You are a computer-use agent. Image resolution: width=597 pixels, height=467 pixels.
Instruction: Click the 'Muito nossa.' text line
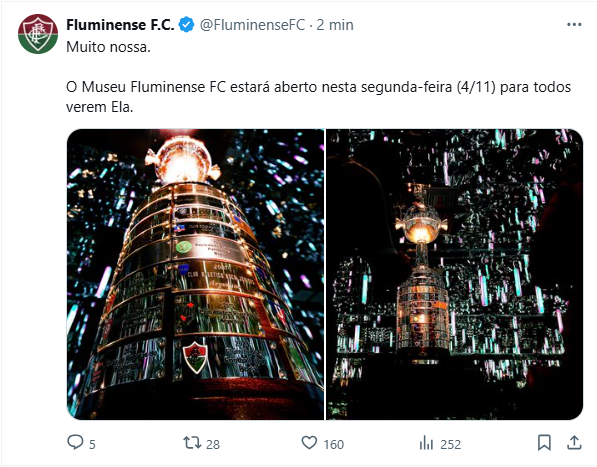click(x=109, y=47)
